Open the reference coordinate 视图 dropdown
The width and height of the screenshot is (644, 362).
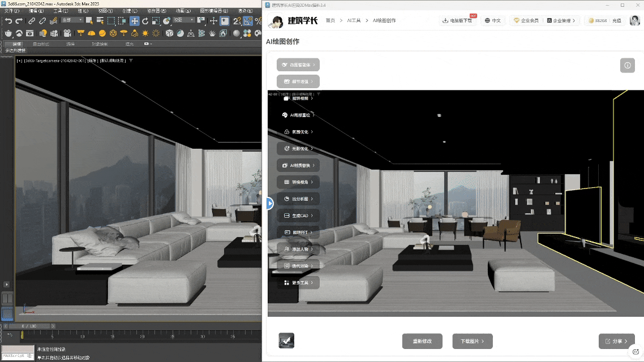click(x=183, y=20)
